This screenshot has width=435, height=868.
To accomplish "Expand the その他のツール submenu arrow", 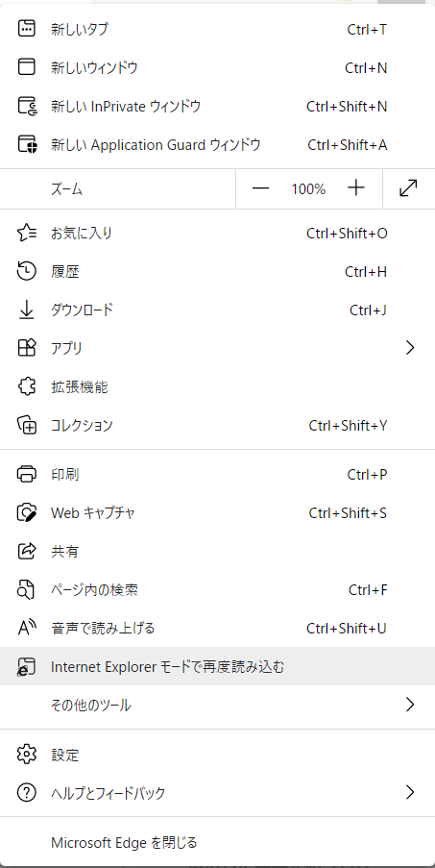I will pos(410,705).
